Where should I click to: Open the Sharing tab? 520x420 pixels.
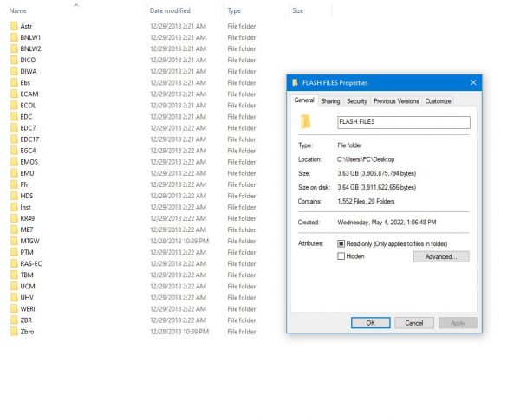330,101
